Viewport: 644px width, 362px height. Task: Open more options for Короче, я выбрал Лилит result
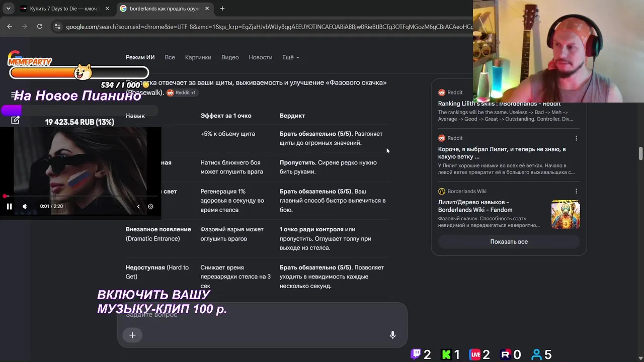coord(576,138)
